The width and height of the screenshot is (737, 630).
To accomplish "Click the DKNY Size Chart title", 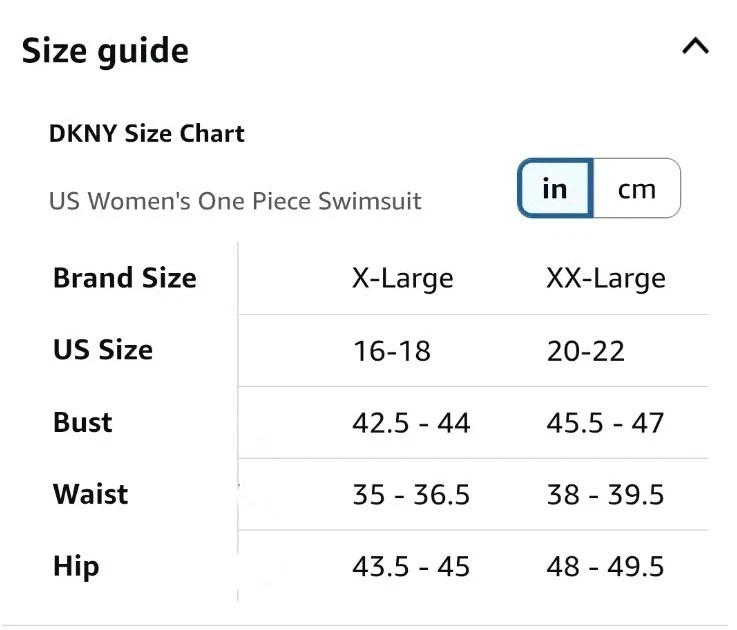I will click(147, 134).
